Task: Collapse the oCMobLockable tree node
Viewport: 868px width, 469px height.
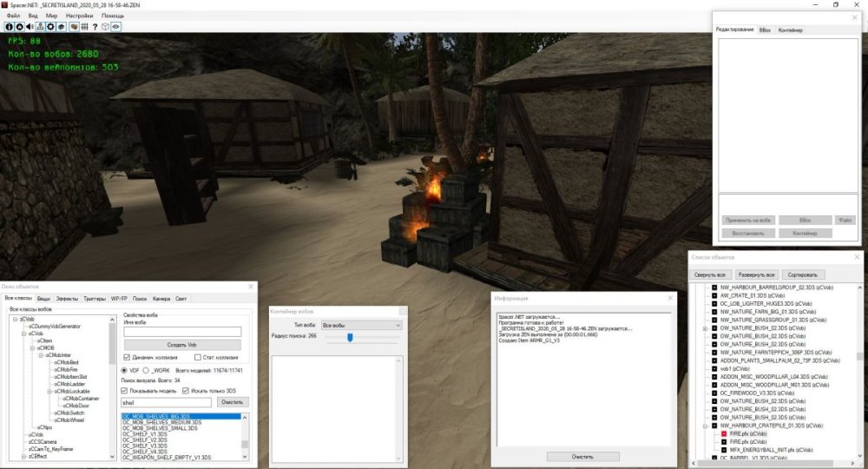Action: (49, 391)
